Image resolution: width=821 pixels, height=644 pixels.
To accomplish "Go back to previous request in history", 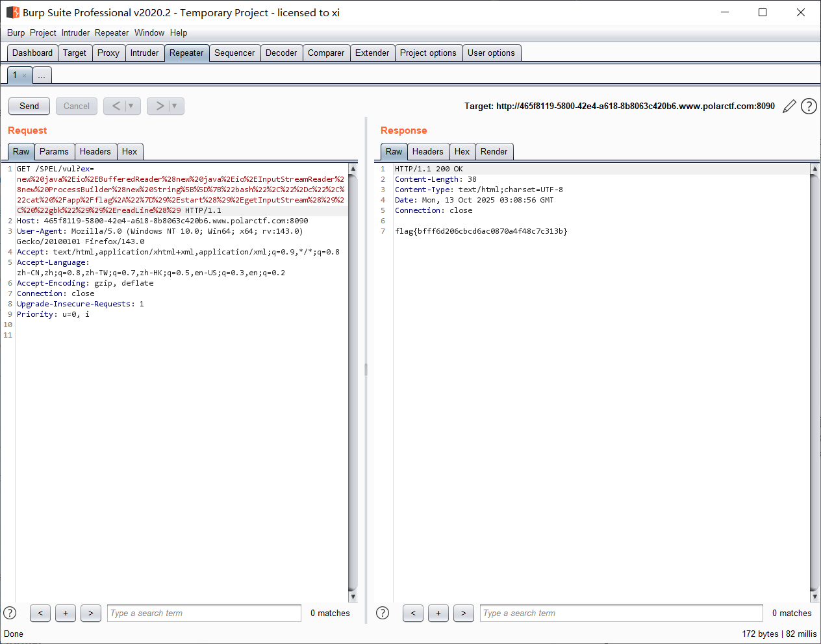I will coord(116,106).
